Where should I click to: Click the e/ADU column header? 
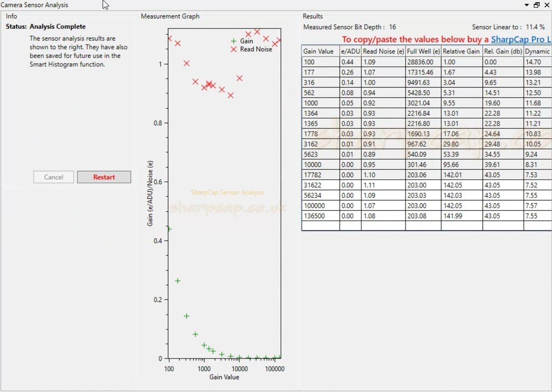pos(350,51)
